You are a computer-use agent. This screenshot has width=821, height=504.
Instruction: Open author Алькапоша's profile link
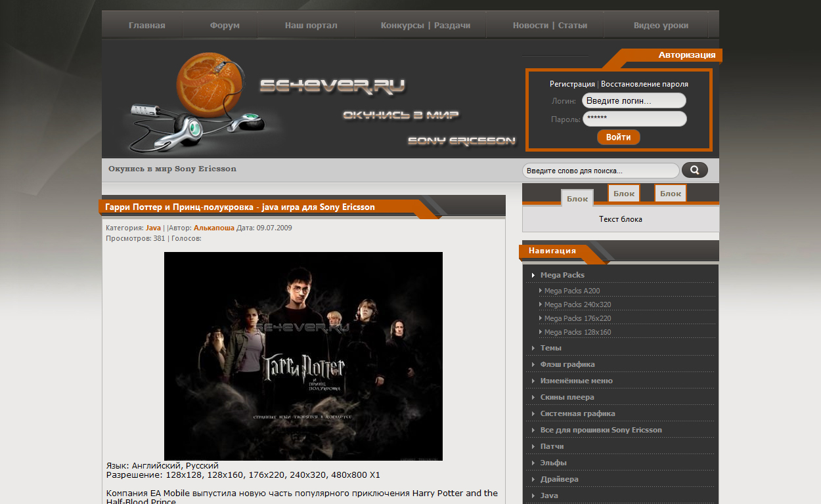click(214, 228)
